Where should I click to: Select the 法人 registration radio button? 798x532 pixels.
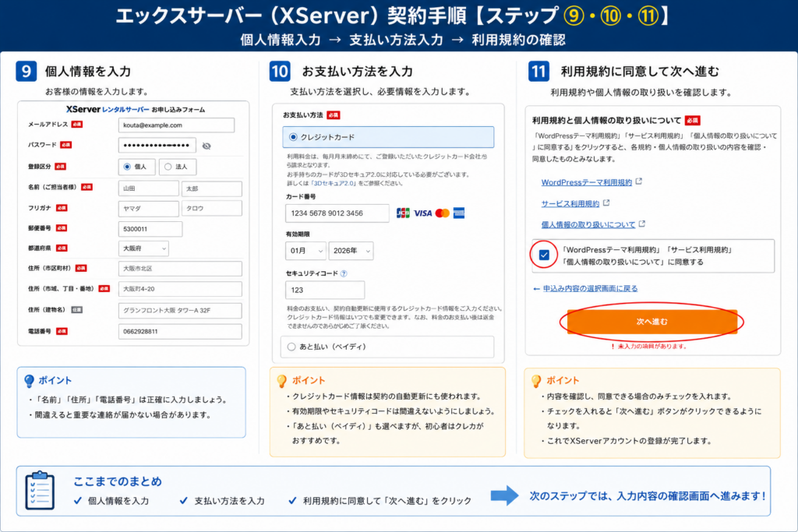point(168,167)
